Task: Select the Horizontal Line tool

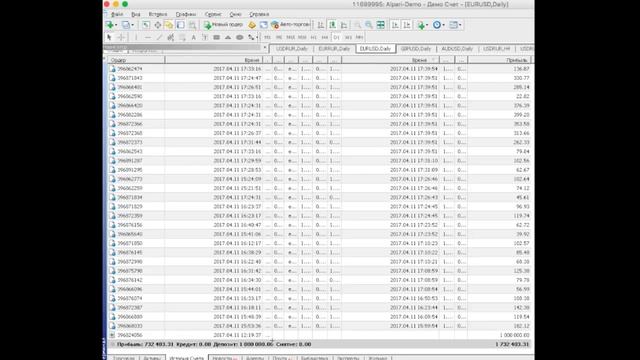Action: point(148,37)
